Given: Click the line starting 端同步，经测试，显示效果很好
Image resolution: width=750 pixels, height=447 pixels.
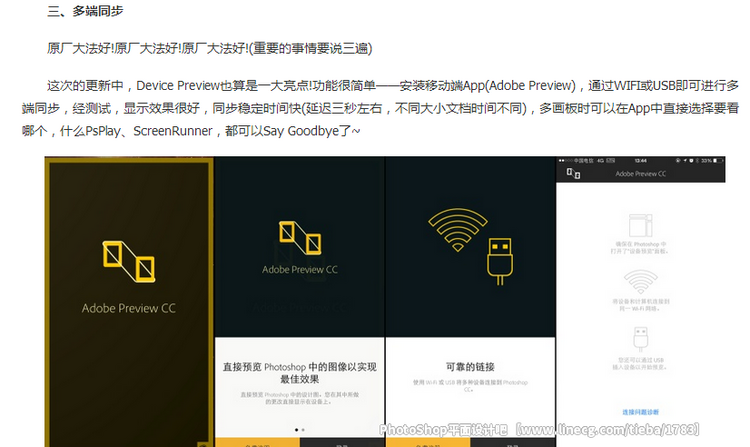Looking at the screenshot, I should pos(380,108).
